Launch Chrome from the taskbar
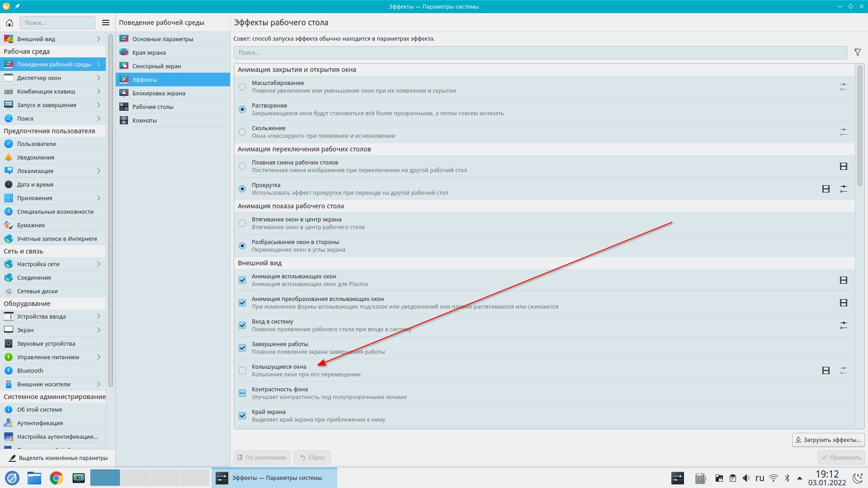The width and height of the screenshot is (868, 488). click(57, 478)
